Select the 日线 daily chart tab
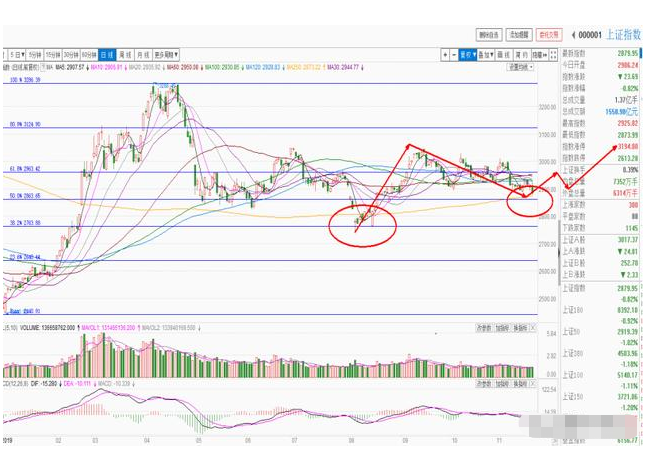Screen dimensions: 649x455 click(107, 55)
